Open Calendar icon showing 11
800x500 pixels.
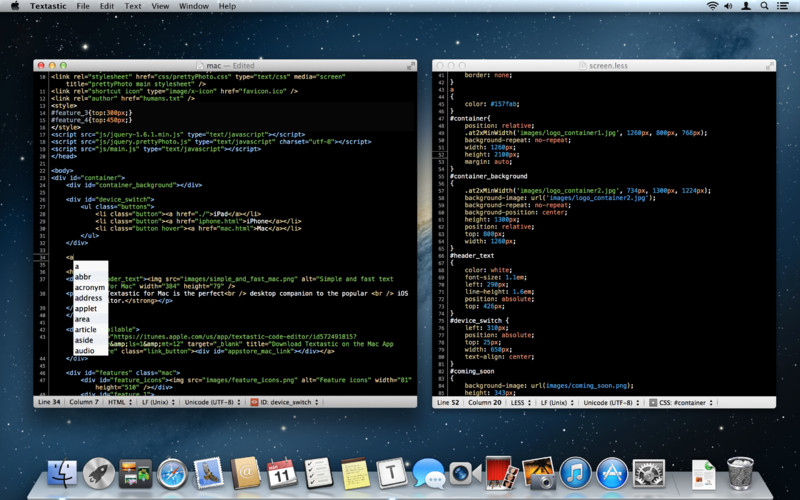coord(282,473)
